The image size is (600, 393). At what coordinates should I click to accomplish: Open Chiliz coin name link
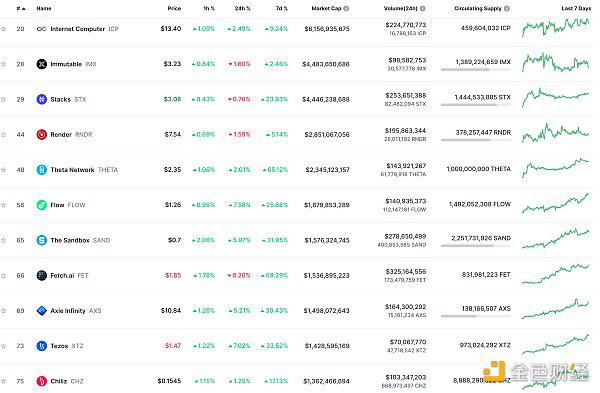click(59, 381)
